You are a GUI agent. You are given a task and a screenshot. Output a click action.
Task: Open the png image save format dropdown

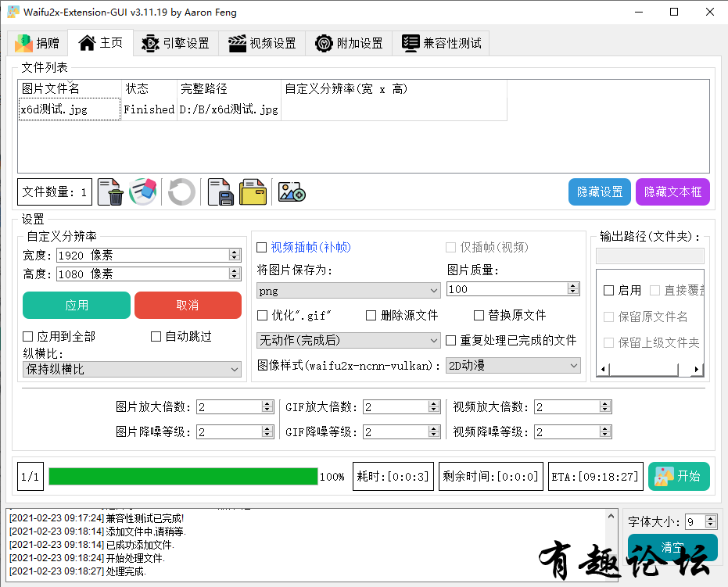coord(348,291)
